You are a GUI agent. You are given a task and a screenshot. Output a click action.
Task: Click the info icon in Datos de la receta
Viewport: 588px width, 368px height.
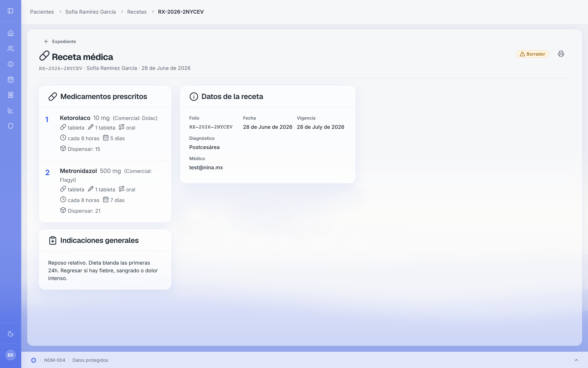point(194,97)
